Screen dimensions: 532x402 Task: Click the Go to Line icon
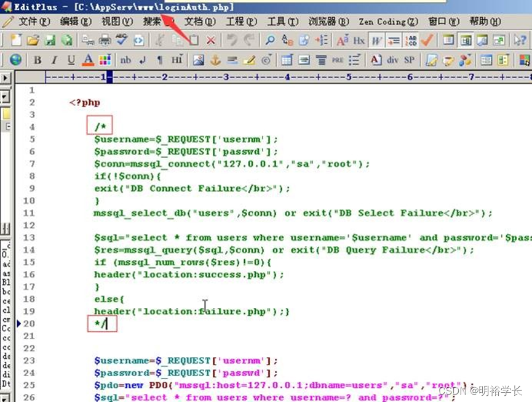321,41
